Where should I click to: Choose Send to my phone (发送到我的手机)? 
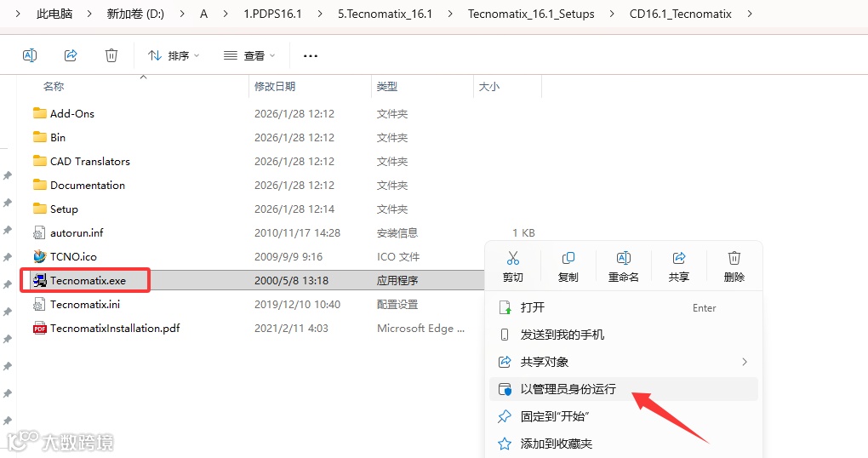coord(623,335)
